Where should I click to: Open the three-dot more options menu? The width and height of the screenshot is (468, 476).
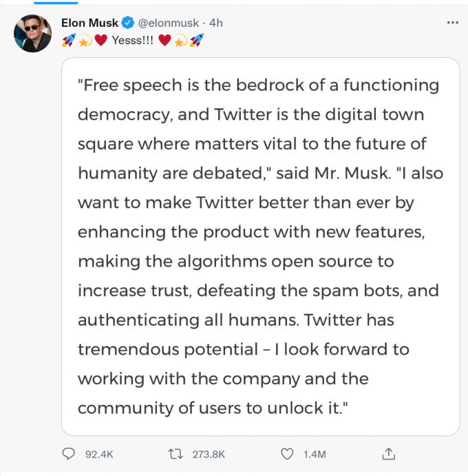(x=452, y=23)
